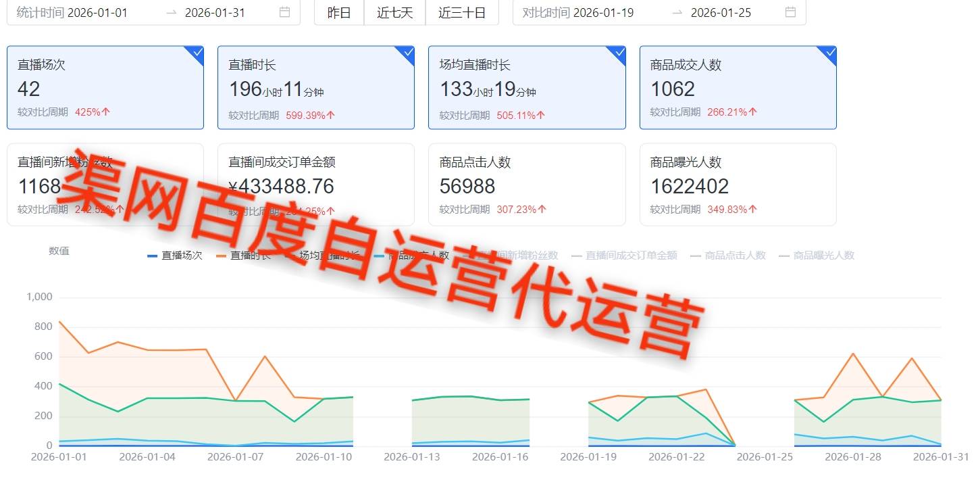
Task: Toggle 商品点击人数 legend series
Action: [x=728, y=256]
